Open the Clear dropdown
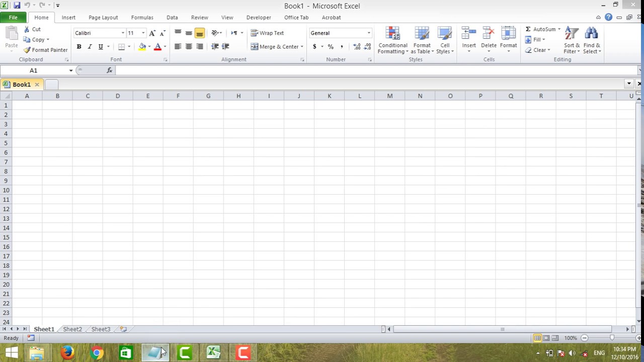644x362 pixels. point(537,50)
